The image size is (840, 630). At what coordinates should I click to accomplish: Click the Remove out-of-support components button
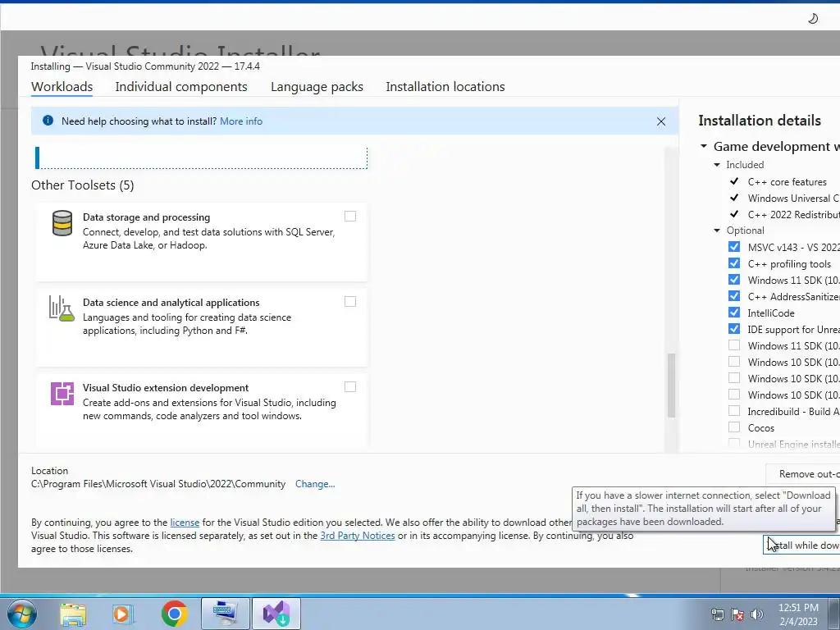[x=802, y=474]
